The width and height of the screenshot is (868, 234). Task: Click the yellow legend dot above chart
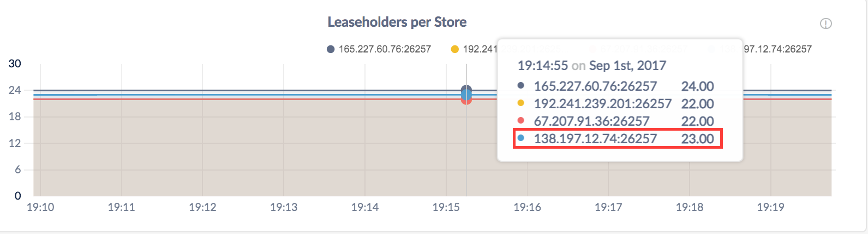point(455,49)
